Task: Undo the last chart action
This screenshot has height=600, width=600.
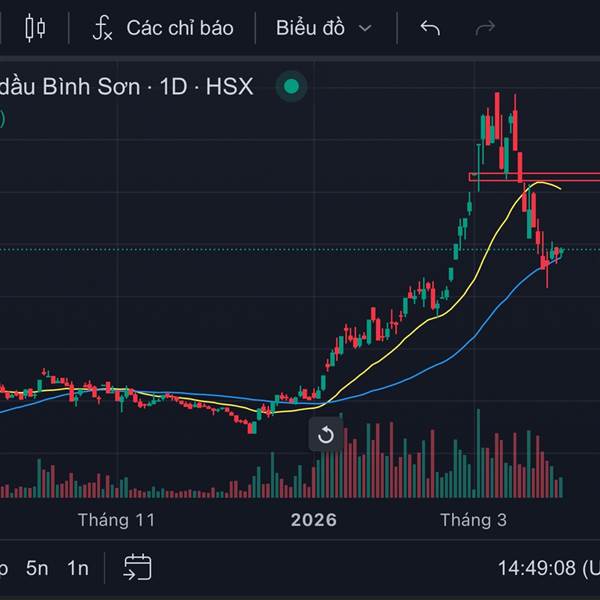Action: (430, 28)
